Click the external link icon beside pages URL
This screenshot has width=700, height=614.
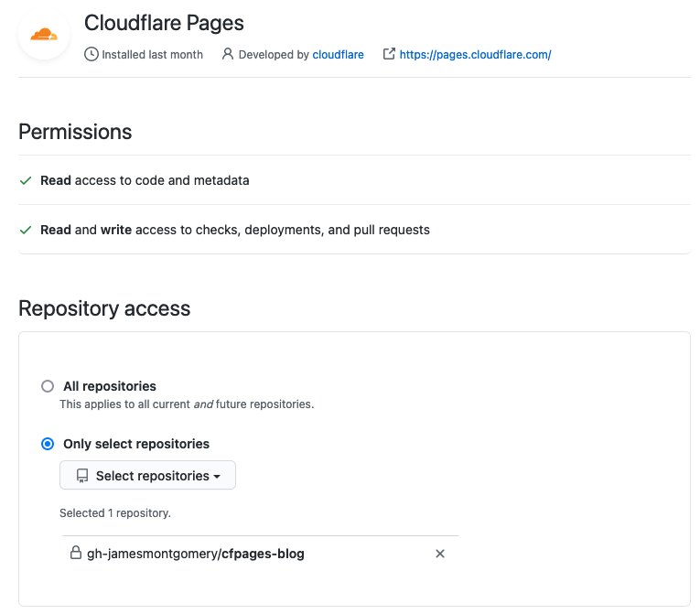click(x=389, y=54)
